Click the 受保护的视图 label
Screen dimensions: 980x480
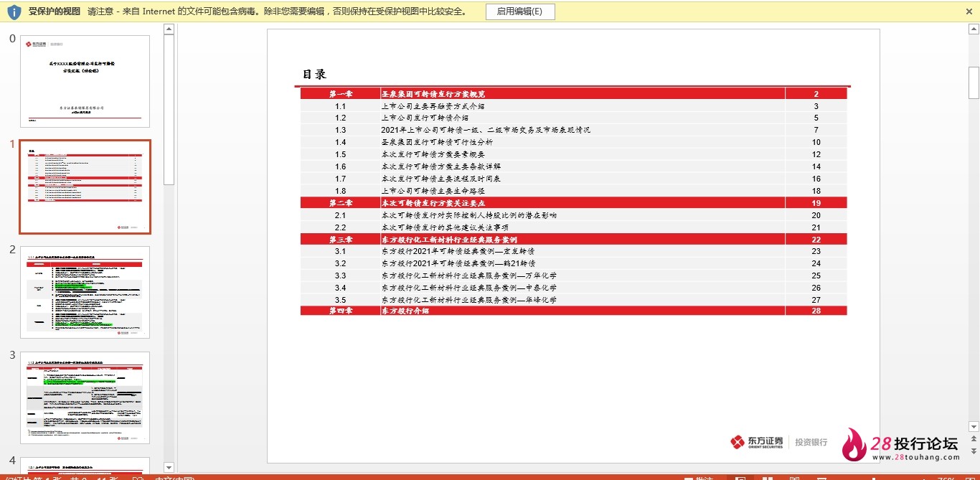55,11
